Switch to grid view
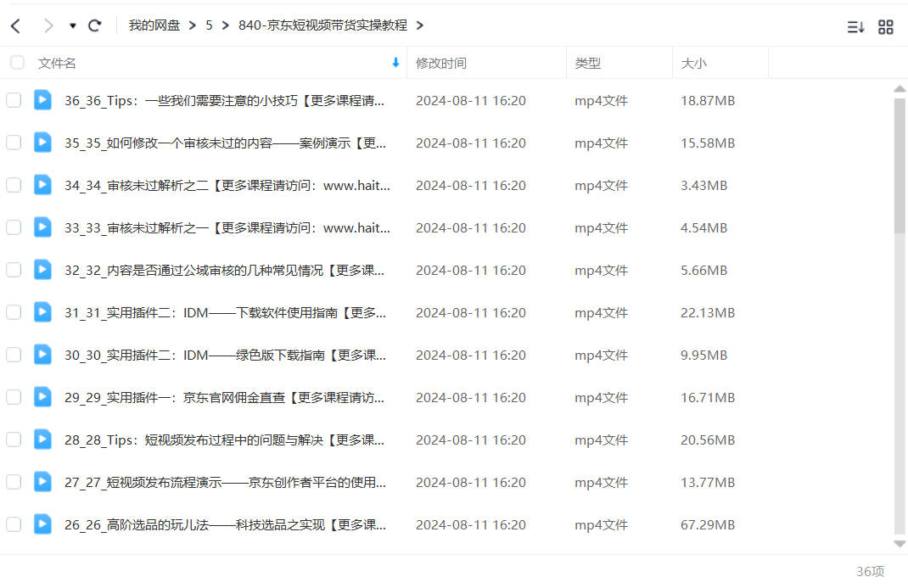 [886, 26]
